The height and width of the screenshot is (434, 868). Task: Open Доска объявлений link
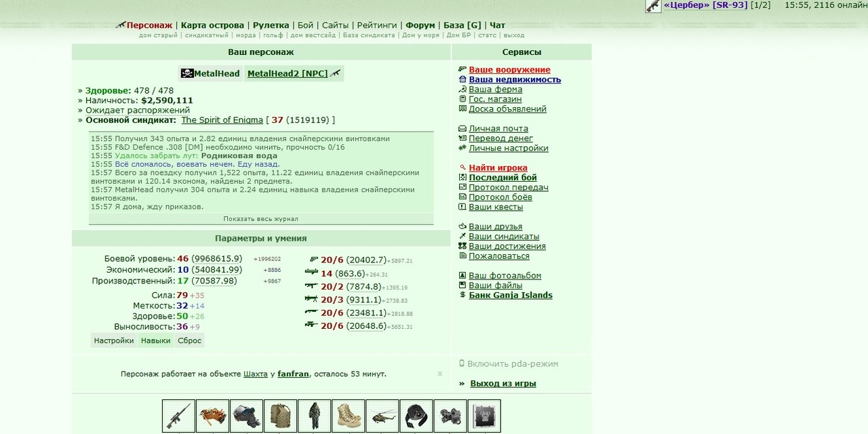(x=507, y=108)
